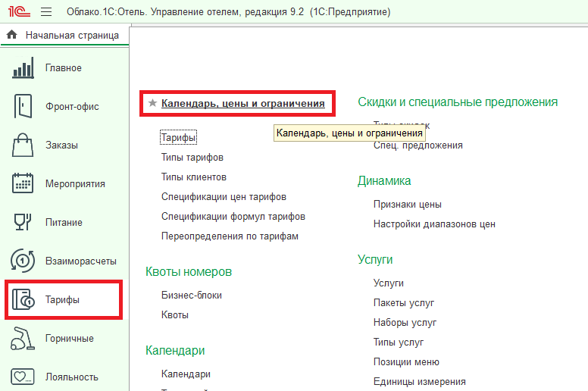
Task: Open Спецификации формул тарифов
Action: 233,216
